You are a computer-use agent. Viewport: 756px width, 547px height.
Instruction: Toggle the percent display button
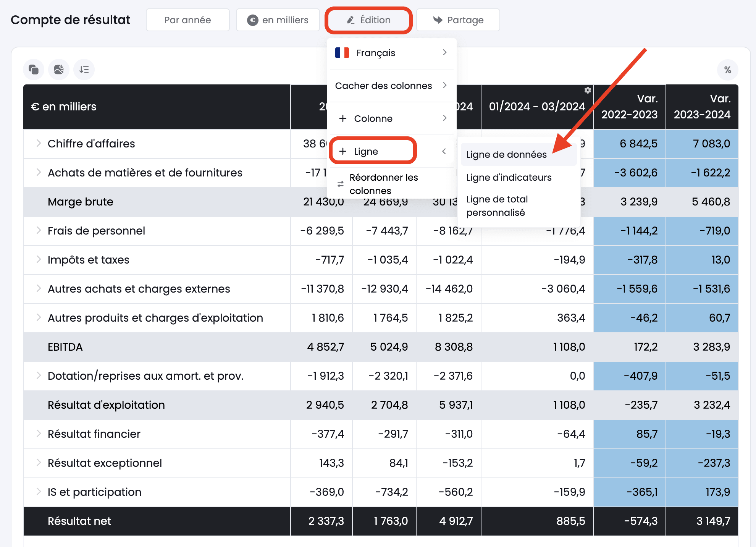click(728, 70)
